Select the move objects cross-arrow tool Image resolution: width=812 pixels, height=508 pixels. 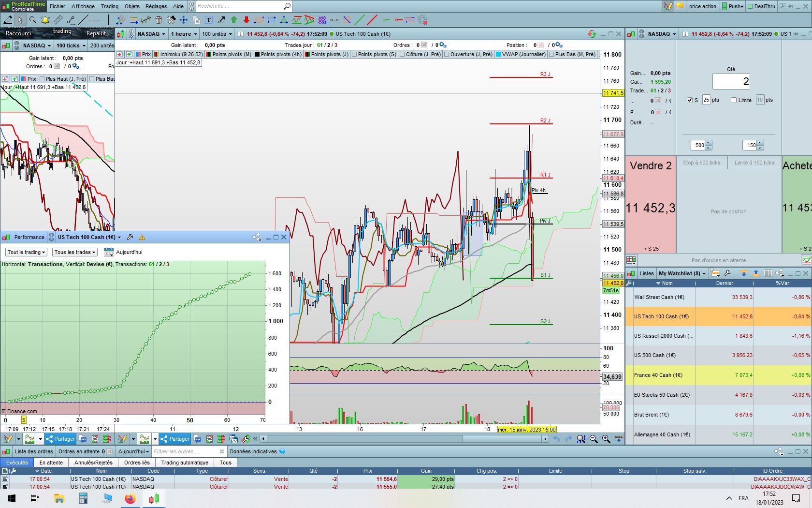[184, 20]
